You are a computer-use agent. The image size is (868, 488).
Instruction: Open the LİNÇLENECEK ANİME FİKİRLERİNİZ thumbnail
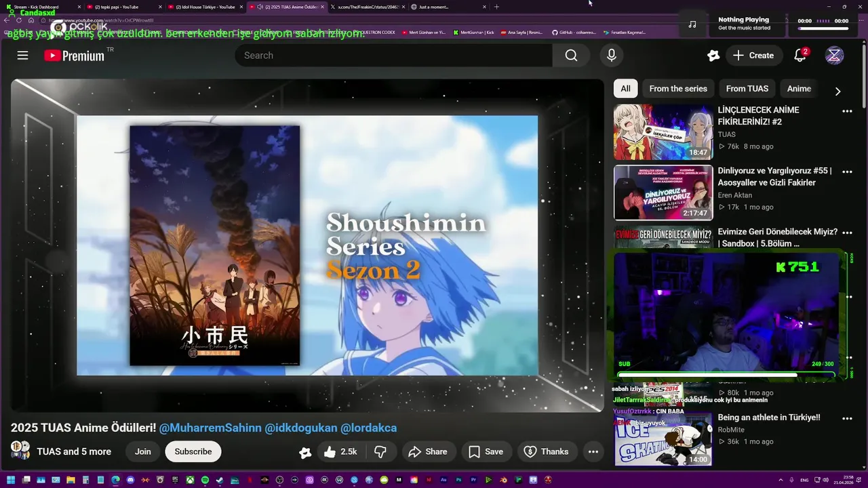[x=663, y=131]
